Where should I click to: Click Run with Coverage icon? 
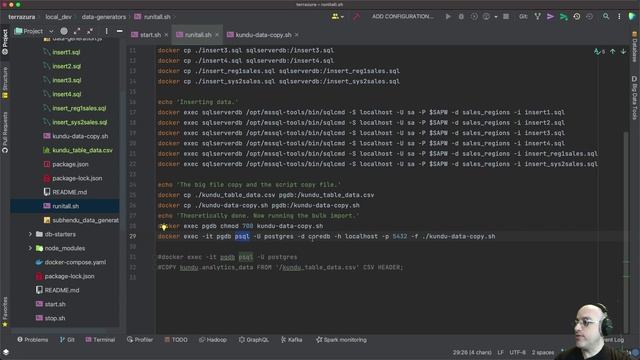click(x=474, y=17)
